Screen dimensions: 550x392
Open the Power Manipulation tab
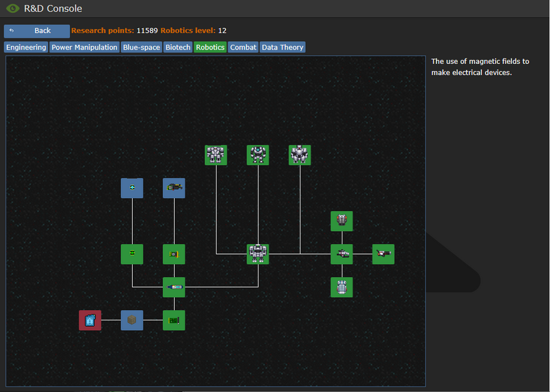pos(85,47)
